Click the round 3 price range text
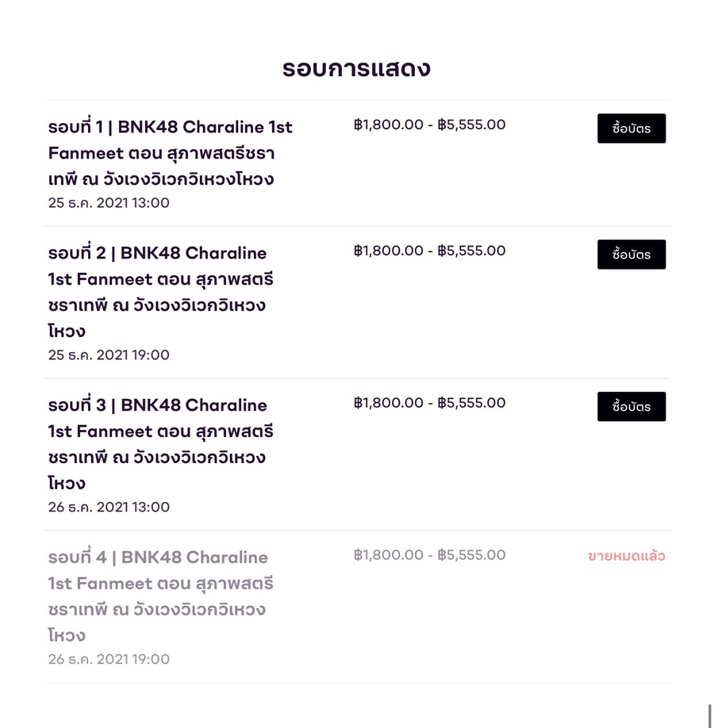 tap(429, 403)
